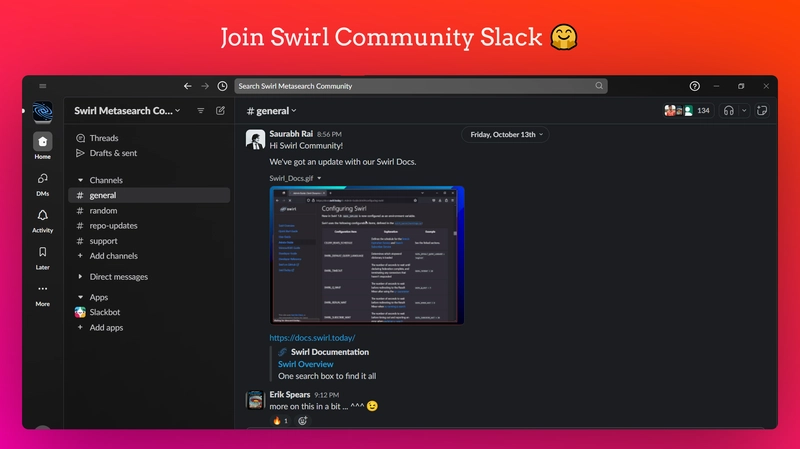Open the DMs sidebar tab

coord(43,184)
